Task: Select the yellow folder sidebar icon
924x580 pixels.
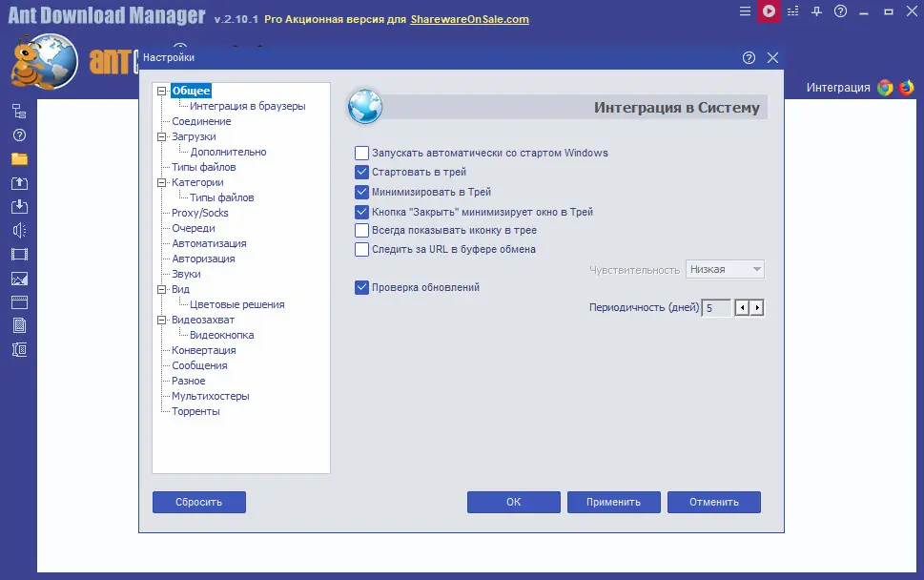Action: (19, 159)
